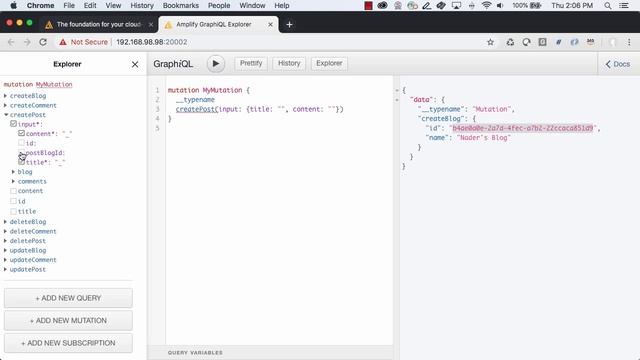
Task: Collapse the createPost mutation
Action: point(6,115)
